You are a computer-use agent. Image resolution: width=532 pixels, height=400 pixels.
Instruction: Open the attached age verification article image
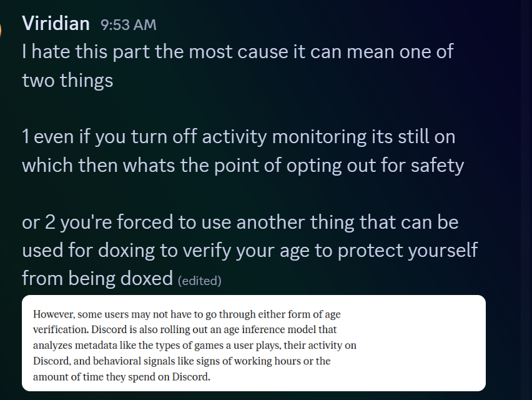coord(254,342)
